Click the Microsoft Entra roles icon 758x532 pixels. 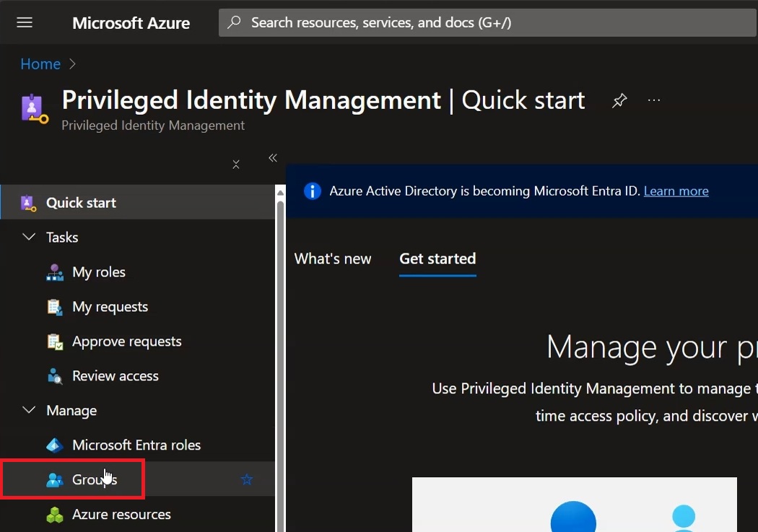[55, 445]
